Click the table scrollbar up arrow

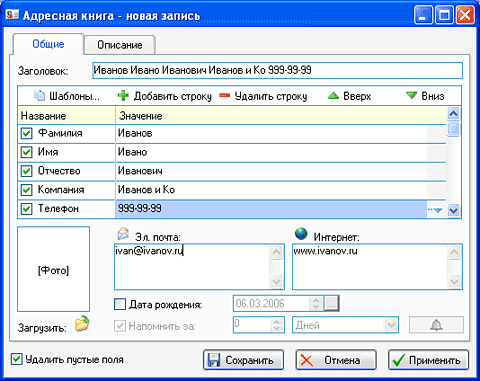coord(453,114)
